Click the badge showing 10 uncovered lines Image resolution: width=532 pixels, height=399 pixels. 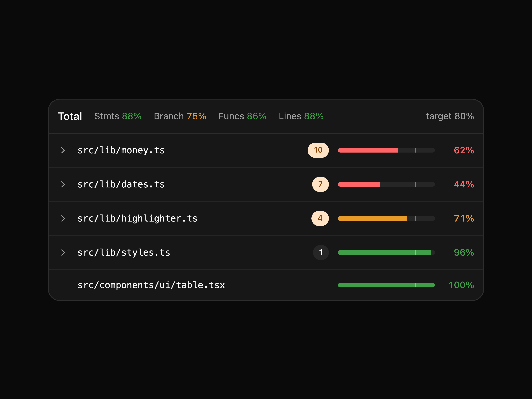pos(318,150)
